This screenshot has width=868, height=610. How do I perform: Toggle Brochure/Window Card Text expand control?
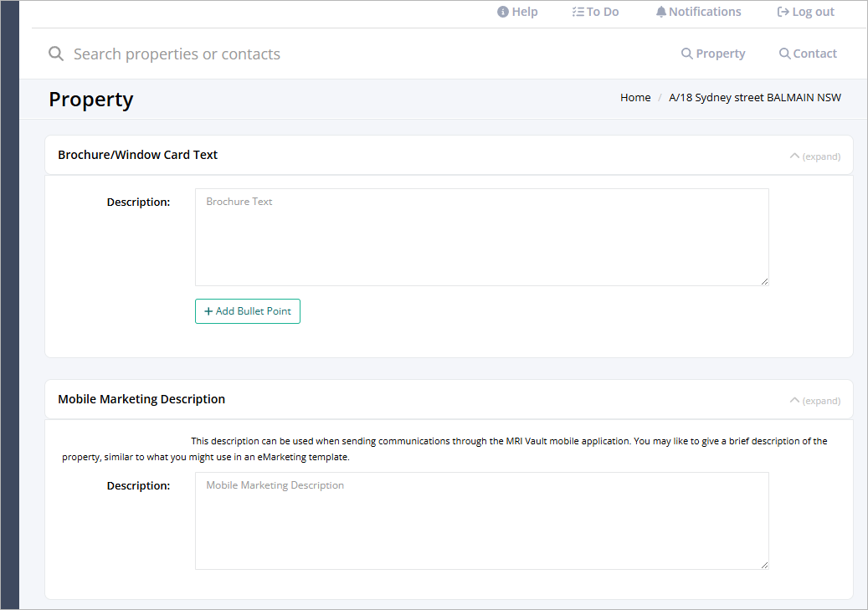[815, 156]
